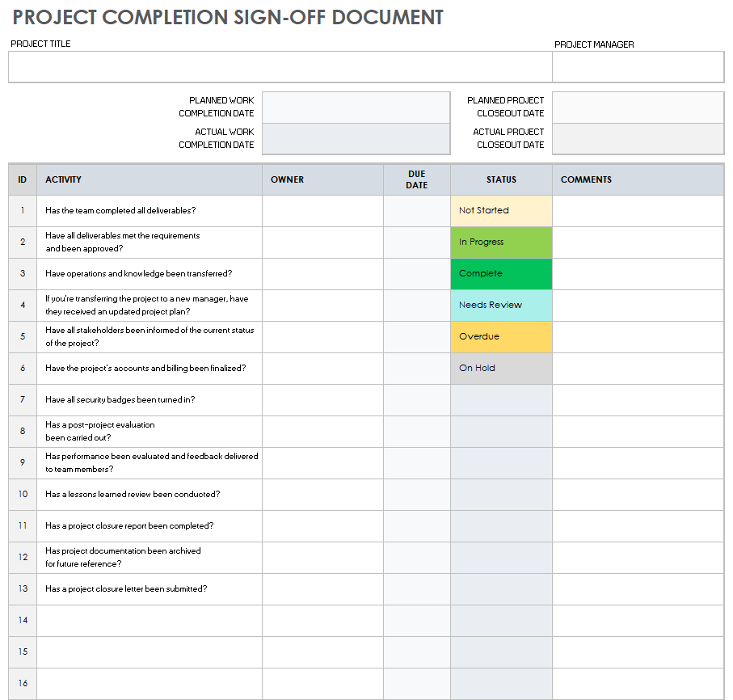Screen dimensions: 733x700
Task: Select the dark green 'Complete' status cell
Action: pyautogui.click(x=501, y=273)
